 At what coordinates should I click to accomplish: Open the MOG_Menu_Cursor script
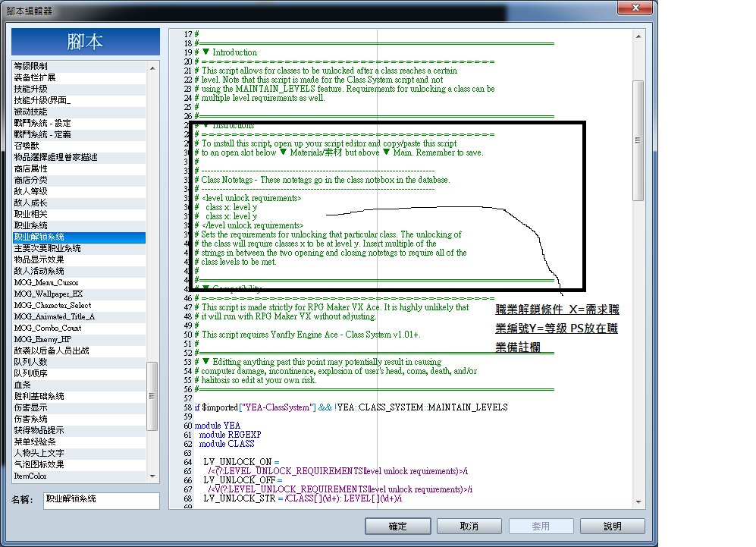[x=79, y=283]
